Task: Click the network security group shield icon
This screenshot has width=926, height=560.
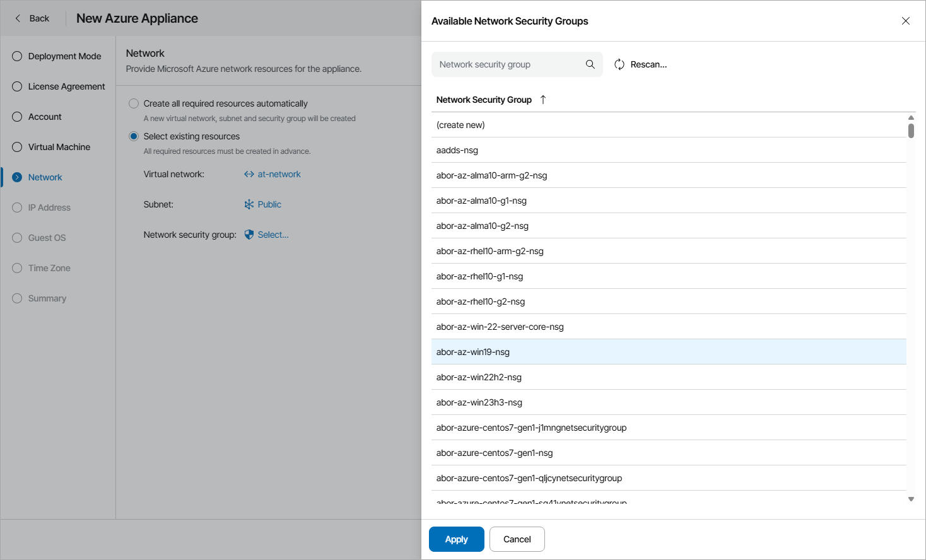Action: pyautogui.click(x=249, y=235)
